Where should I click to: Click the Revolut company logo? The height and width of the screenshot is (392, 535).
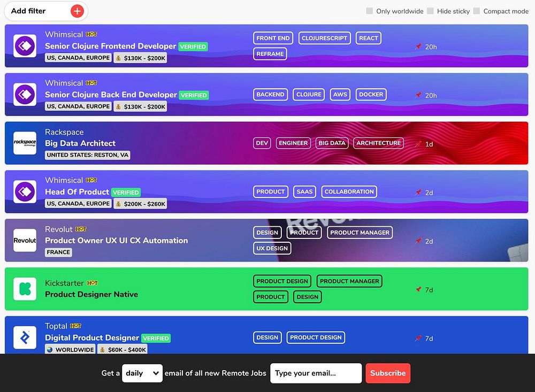click(25, 240)
